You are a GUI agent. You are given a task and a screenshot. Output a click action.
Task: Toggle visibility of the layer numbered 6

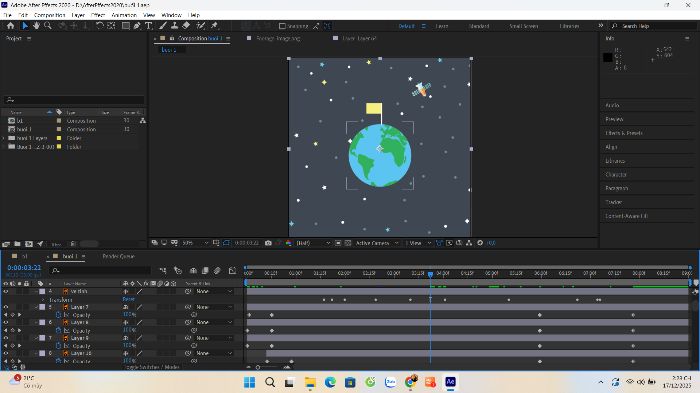[6, 322]
